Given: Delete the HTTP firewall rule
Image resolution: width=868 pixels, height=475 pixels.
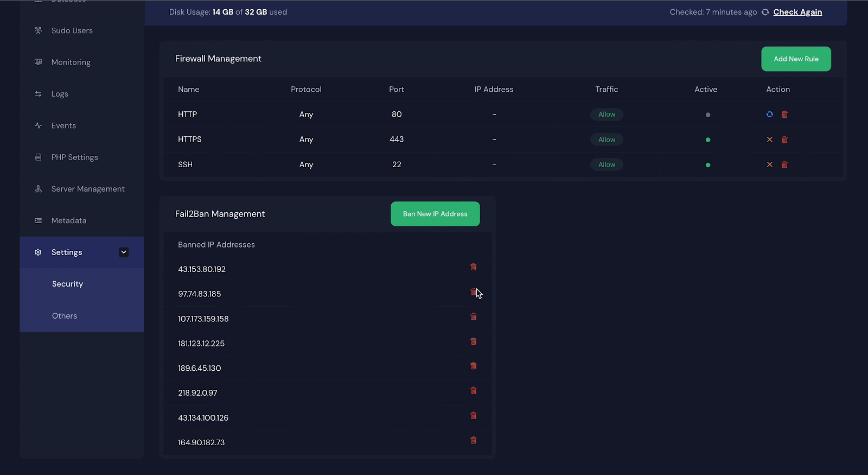Looking at the screenshot, I should 784,115.
